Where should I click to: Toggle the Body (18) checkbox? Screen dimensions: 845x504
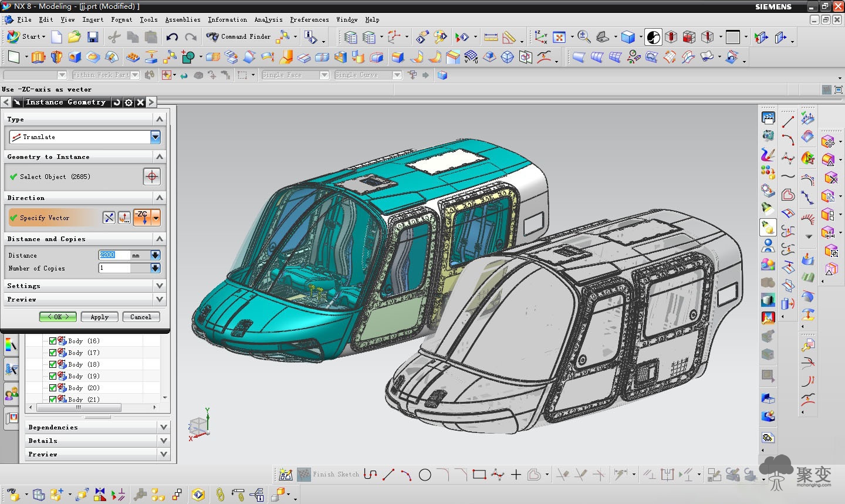[53, 364]
